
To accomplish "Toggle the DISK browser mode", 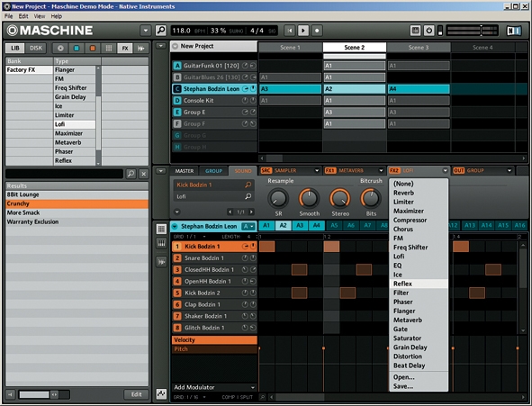I will point(36,49).
